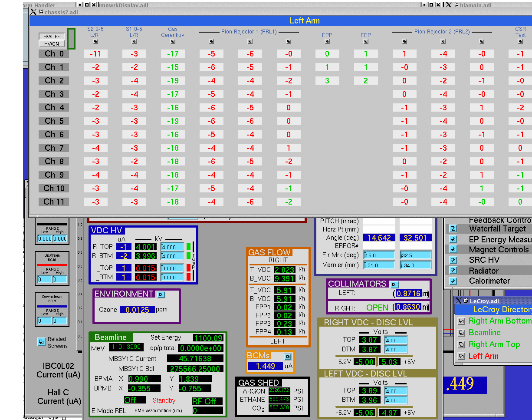Click the Angle value 32.501
This screenshot has height=420, width=532.
point(416,238)
